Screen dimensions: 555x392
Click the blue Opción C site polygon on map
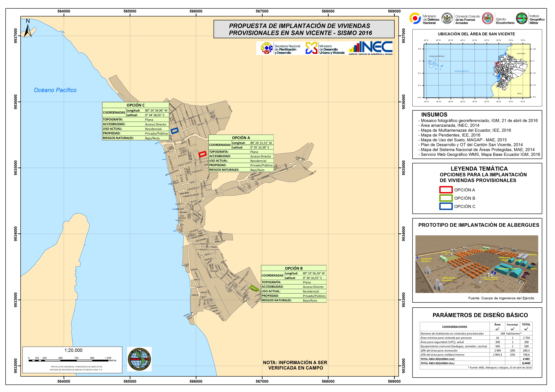(x=174, y=131)
